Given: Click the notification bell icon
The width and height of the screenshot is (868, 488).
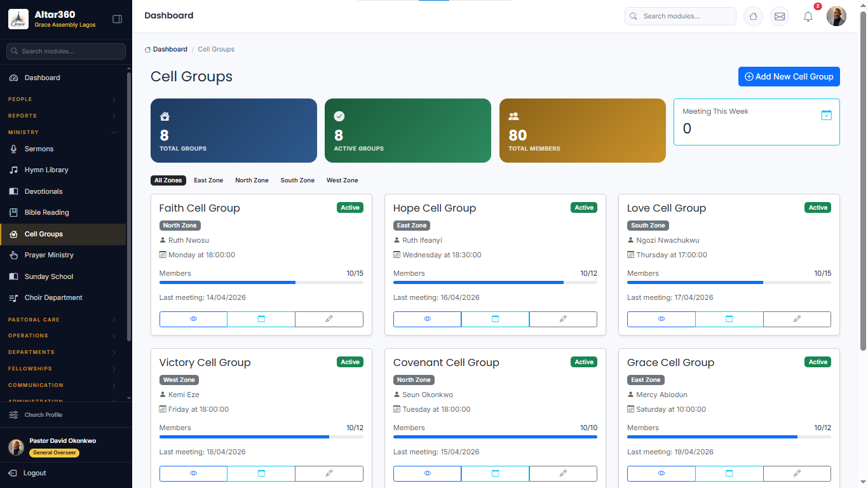Looking at the screenshot, I should [x=808, y=17].
